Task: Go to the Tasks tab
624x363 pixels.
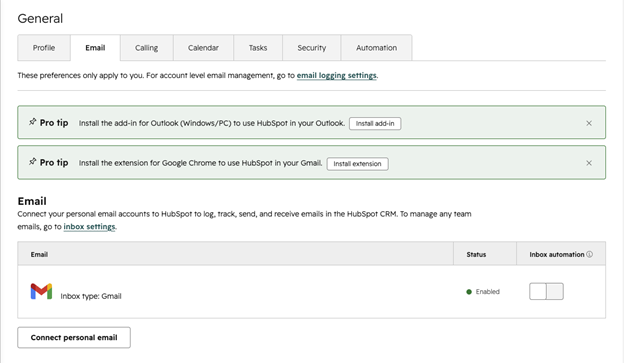Action: 258,48
